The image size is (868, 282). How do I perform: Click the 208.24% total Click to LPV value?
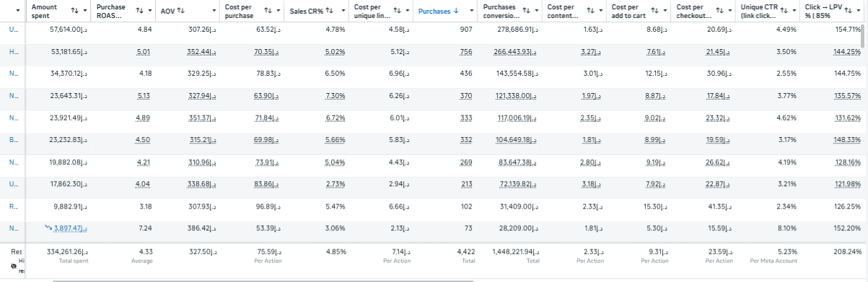tap(848, 252)
